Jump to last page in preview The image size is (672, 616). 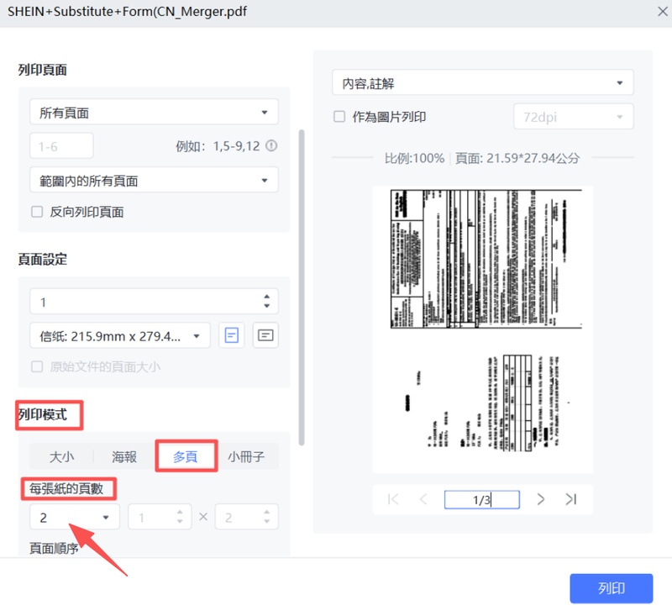tap(573, 499)
